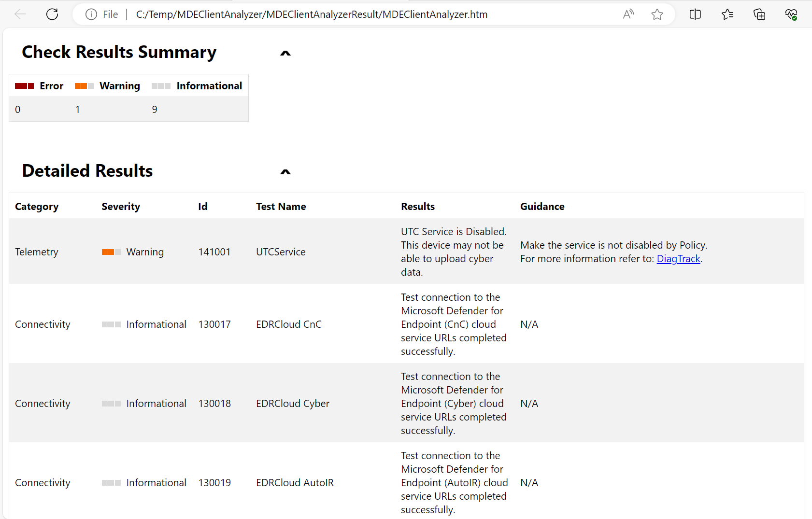
Task: Open the DiagTrack guidance link
Action: pyautogui.click(x=678, y=259)
